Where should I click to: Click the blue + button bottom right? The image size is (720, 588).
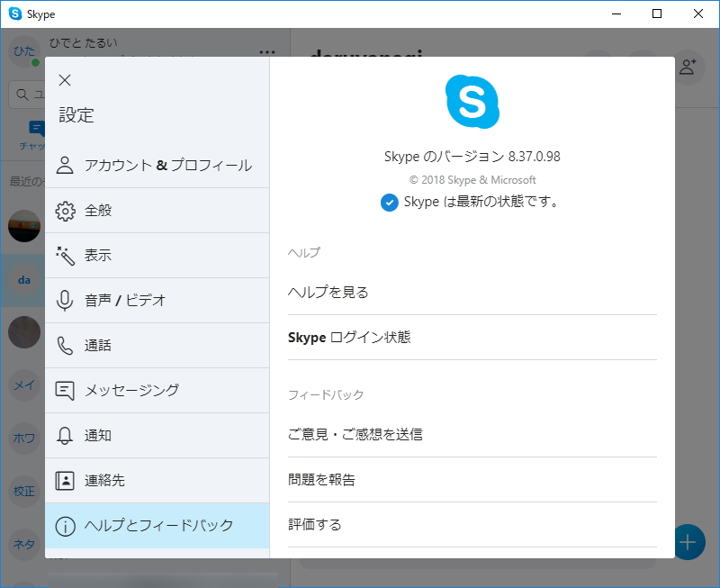pyautogui.click(x=688, y=542)
